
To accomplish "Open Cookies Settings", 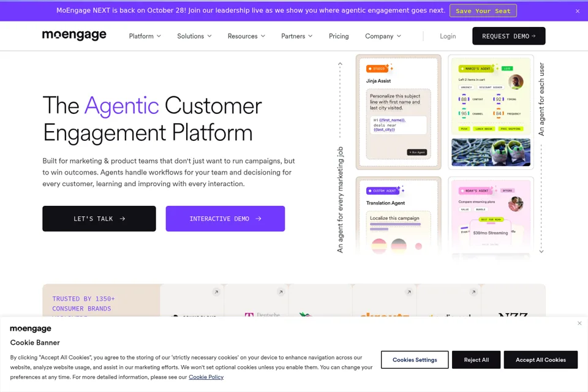I will (415, 360).
